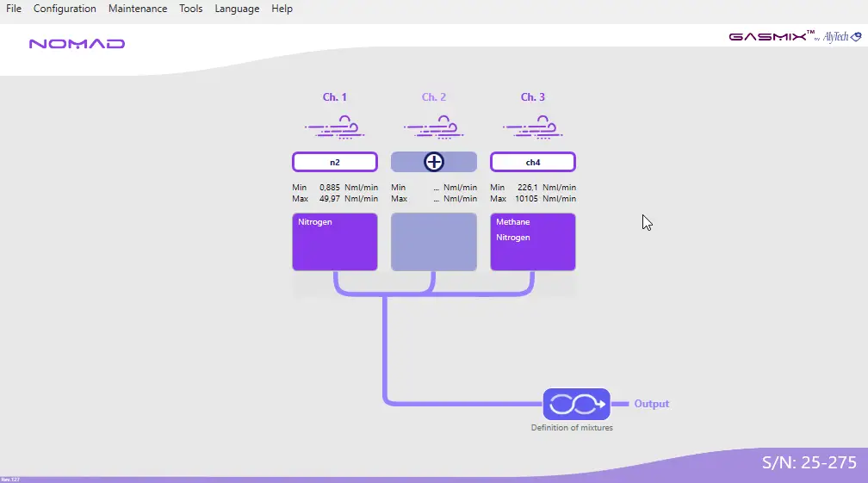Screen dimensions: 868x483
Task: Add a gas with the plus icon
Action: (x=434, y=162)
